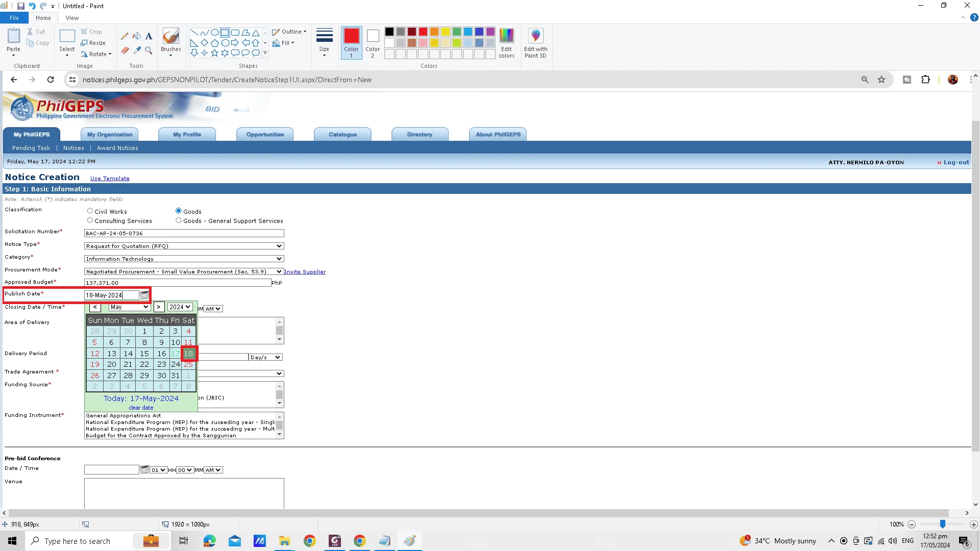This screenshot has width=980, height=551.
Task: Expand the Procurement Mode dropdown
Action: pyautogui.click(x=184, y=271)
